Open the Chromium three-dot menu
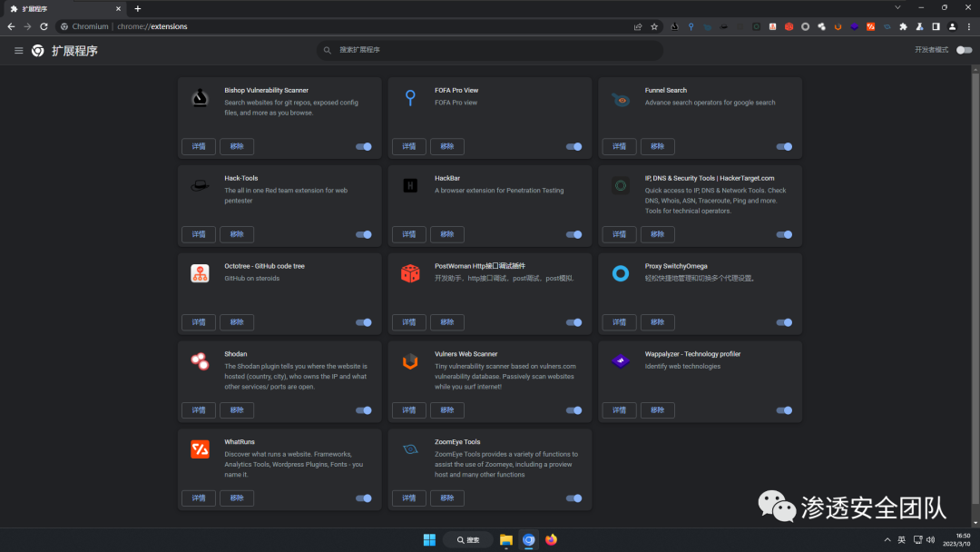This screenshot has height=552, width=980. point(969,27)
